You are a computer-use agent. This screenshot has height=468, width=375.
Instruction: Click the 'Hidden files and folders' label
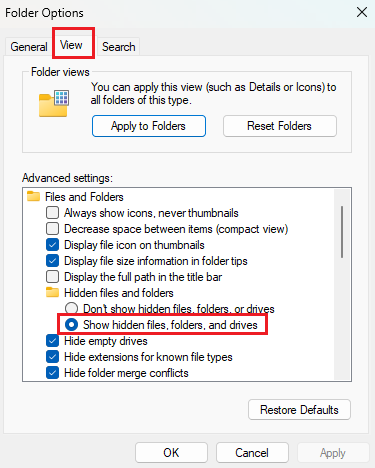coord(119,293)
